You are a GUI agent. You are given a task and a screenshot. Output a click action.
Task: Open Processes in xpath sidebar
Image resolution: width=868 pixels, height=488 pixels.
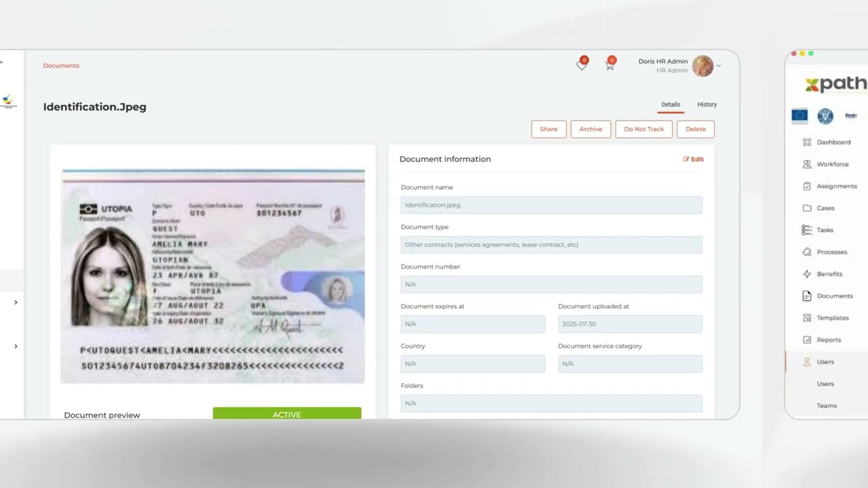point(832,252)
